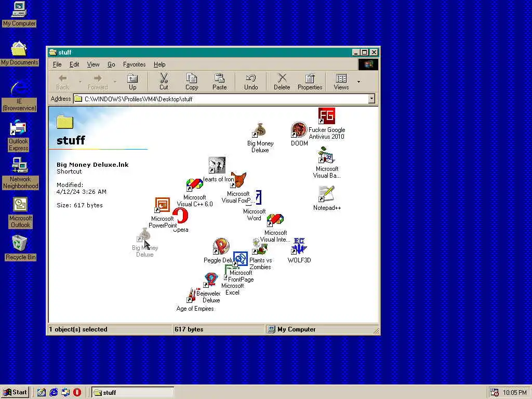Select the Microsoft Visual InterDev icon
Image resolution: width=532 pixels, height=399 pixels.
(x=275, y=220)
